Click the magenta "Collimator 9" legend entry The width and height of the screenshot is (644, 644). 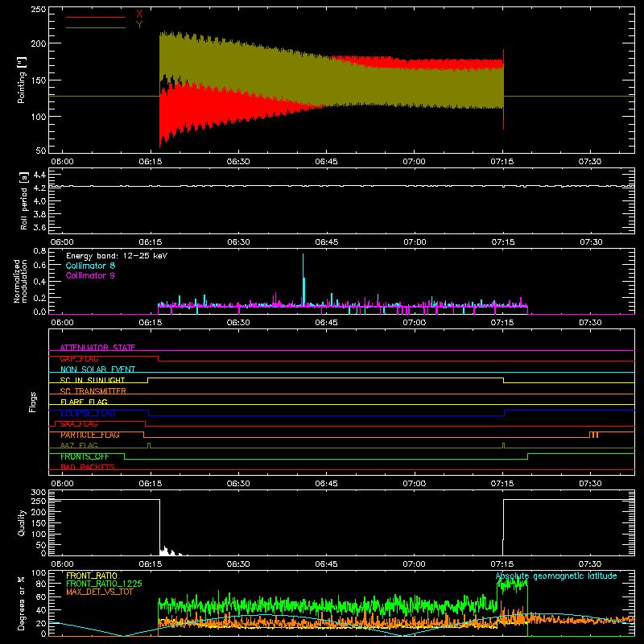coord(90,275)
